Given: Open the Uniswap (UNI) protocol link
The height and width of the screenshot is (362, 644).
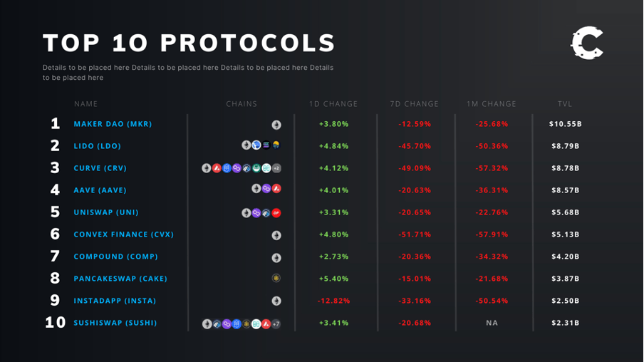Looking at the screenshot, I should point(106,212).
